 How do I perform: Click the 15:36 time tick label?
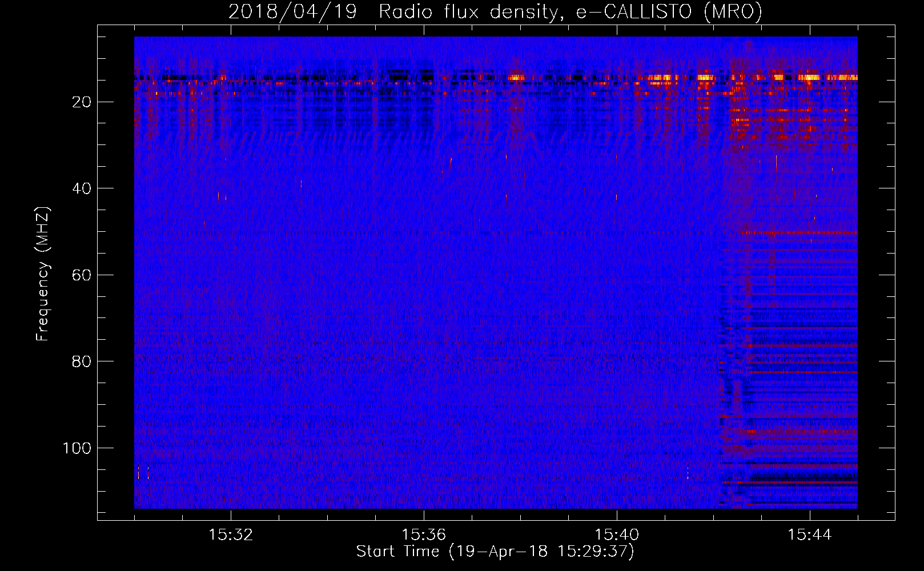tap(424, 535)
